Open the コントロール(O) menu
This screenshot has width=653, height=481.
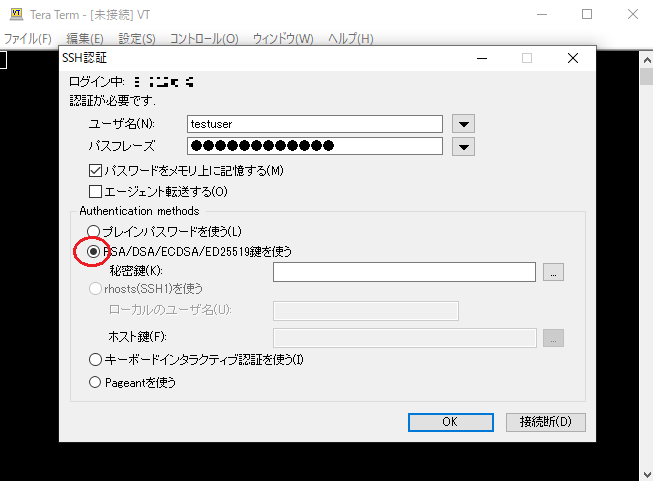(204, 39)
